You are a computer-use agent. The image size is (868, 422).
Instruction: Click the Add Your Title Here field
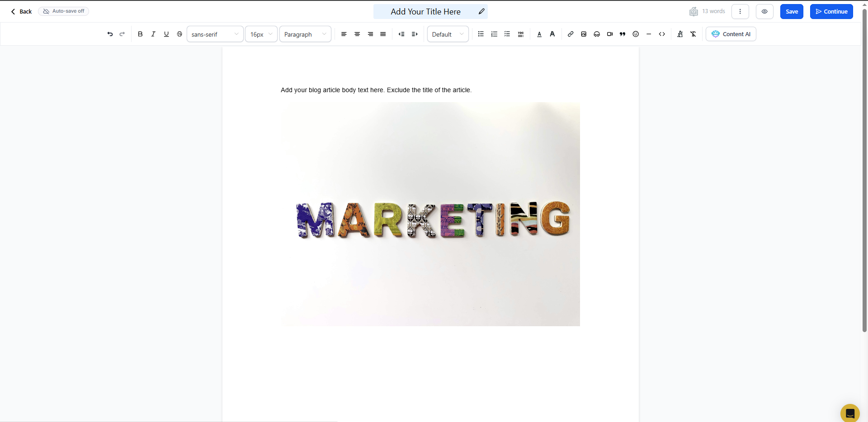point(425,12)
